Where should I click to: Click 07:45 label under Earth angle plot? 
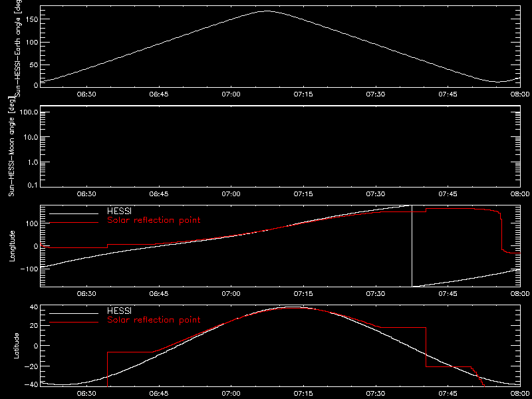click(x=448, y=94)
